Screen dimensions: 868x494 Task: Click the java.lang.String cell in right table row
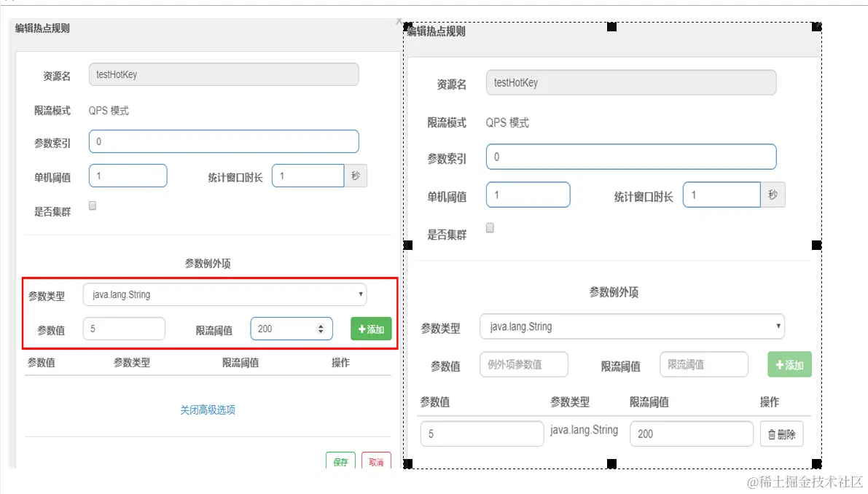(x=584, y=430)
